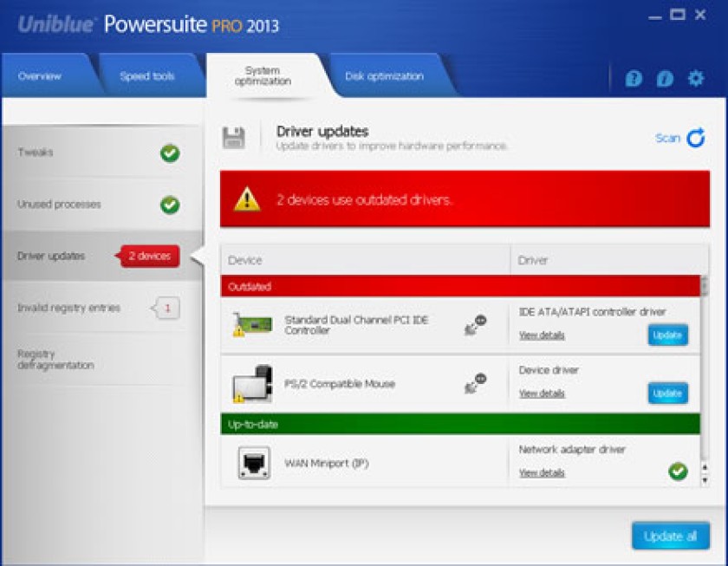Select the System optimization tab

click(x=263, y=75)
